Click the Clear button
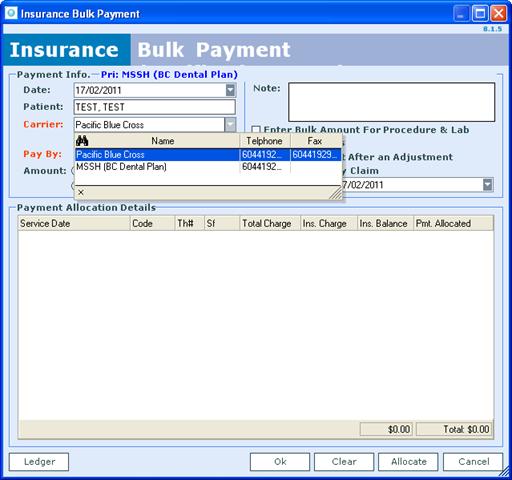 [344, 462]
